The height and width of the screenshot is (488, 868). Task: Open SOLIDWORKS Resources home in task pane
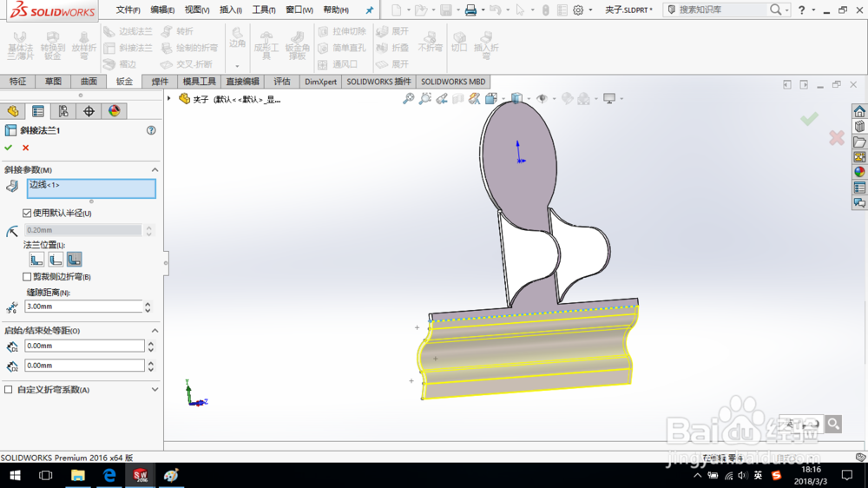(x=859, y=111)
